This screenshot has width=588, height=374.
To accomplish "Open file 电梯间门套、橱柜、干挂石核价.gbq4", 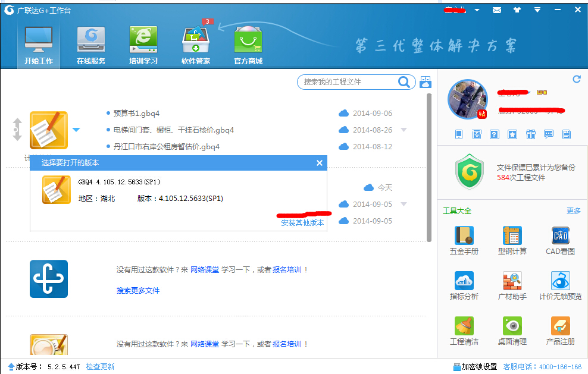I will [x=174, y=130].
